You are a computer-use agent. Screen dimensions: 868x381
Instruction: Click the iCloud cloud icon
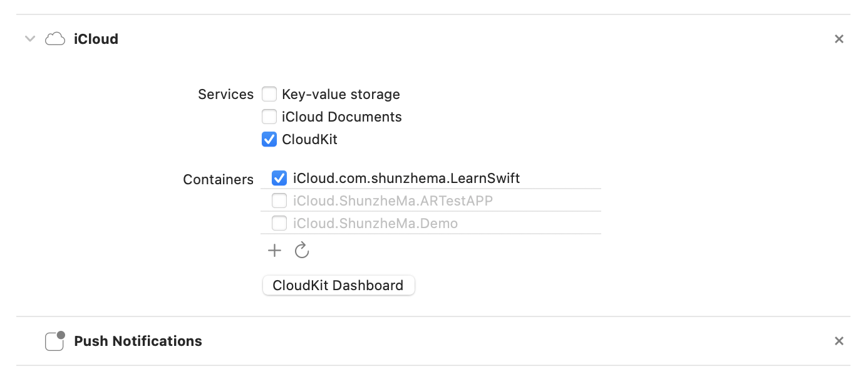[x=55, y=39]
